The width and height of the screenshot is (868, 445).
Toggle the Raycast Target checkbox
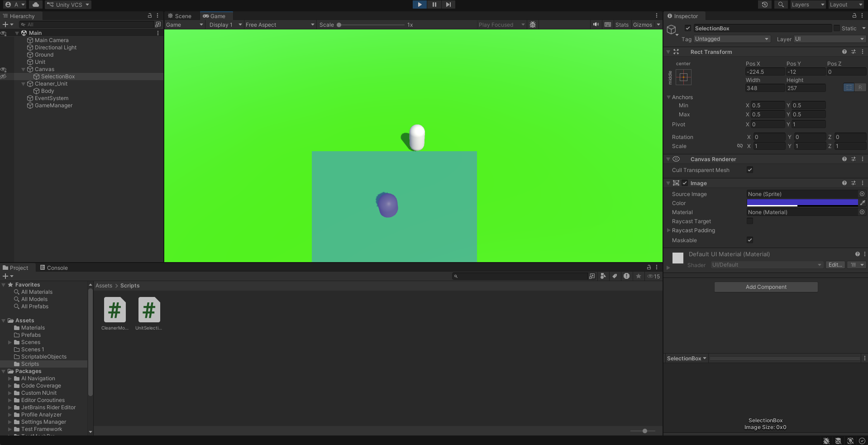point(750,221)
